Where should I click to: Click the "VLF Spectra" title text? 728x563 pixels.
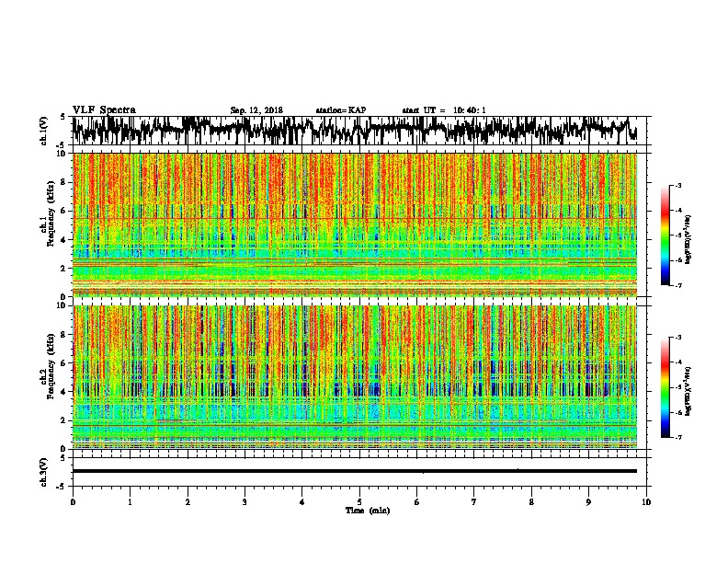click(x=104, y=110)
